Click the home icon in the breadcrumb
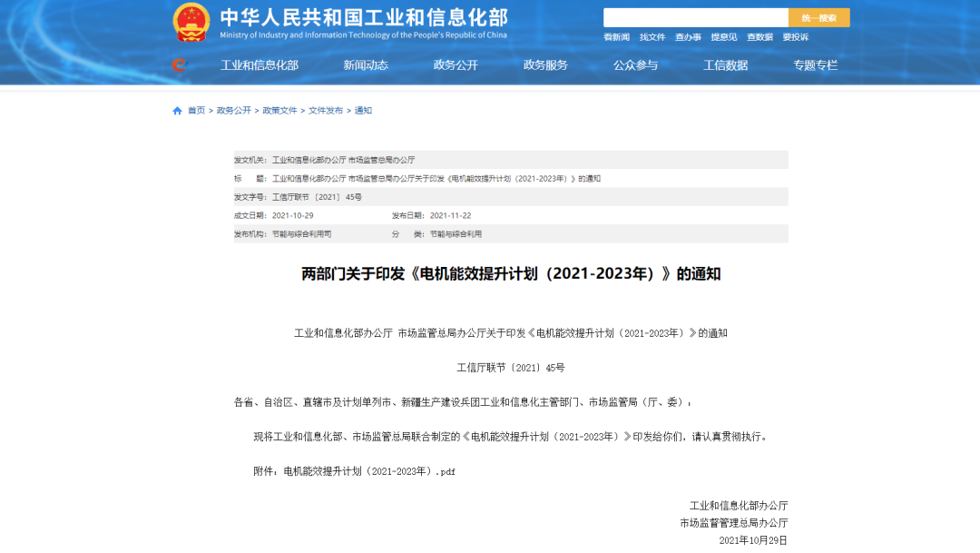Image resolution: width=980 pixels, height=553 pixels. 176,110
